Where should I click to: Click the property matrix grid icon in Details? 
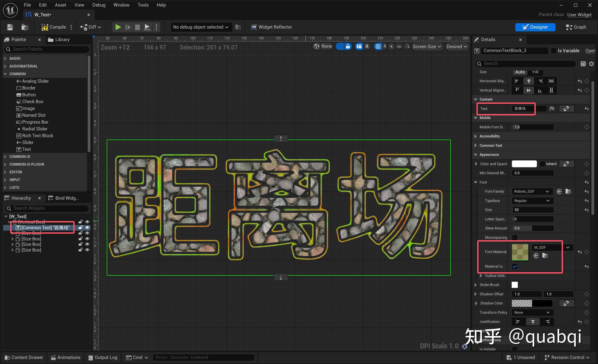[583, 64]
